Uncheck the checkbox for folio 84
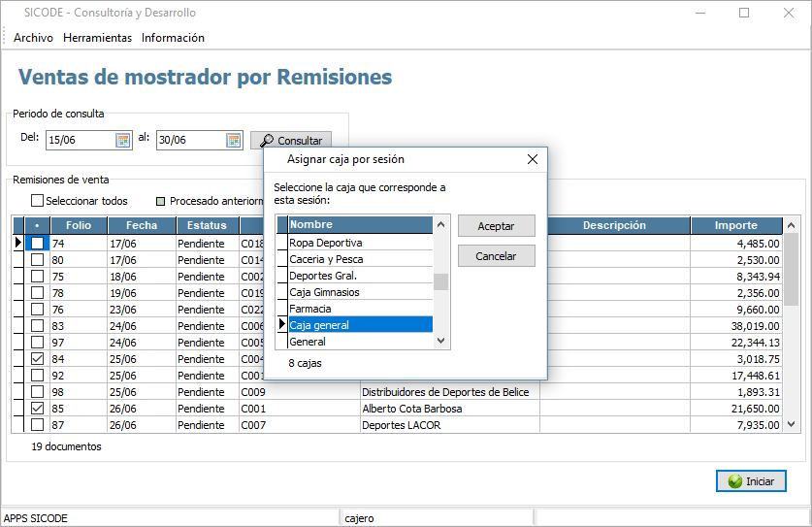812x527 pixels. point(38,358)
